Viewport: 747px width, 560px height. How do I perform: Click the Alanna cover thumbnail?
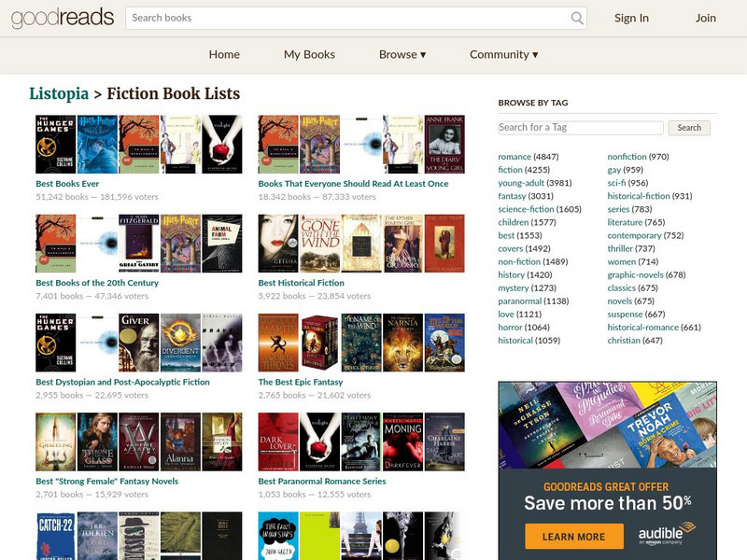180,441
